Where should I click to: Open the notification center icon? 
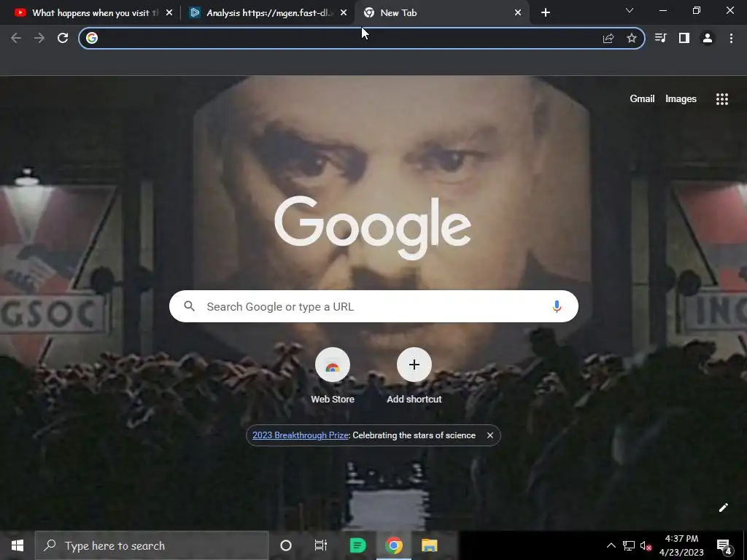tap(724, 545)
